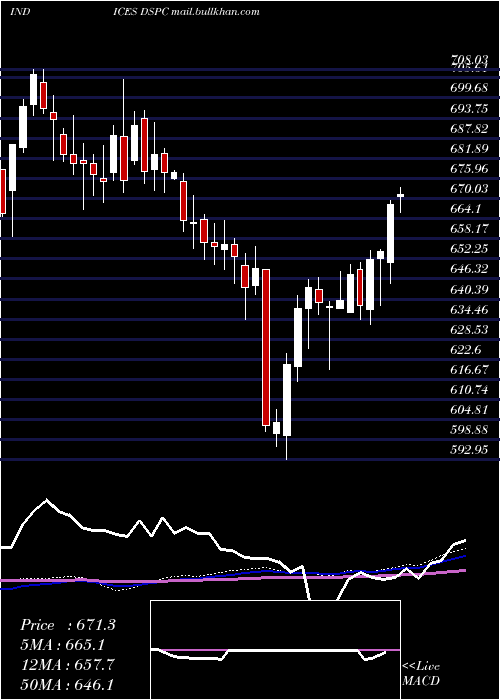Click the 693.75 price axis label
500x700 pixels.
[469, 108]
